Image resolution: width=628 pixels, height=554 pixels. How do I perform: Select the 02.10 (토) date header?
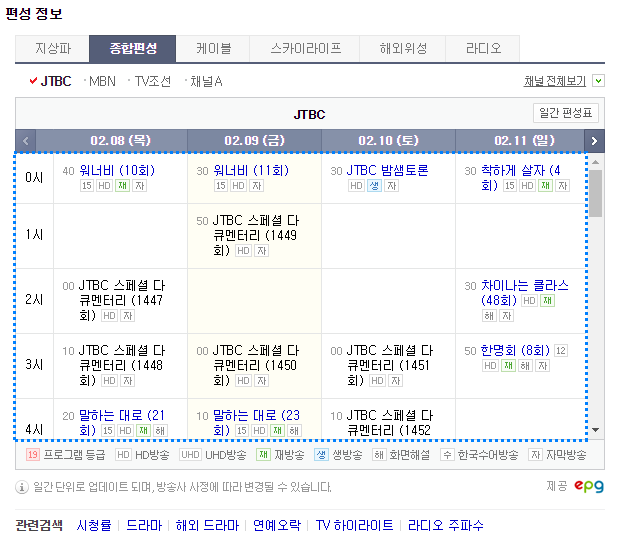coord(388,141)
